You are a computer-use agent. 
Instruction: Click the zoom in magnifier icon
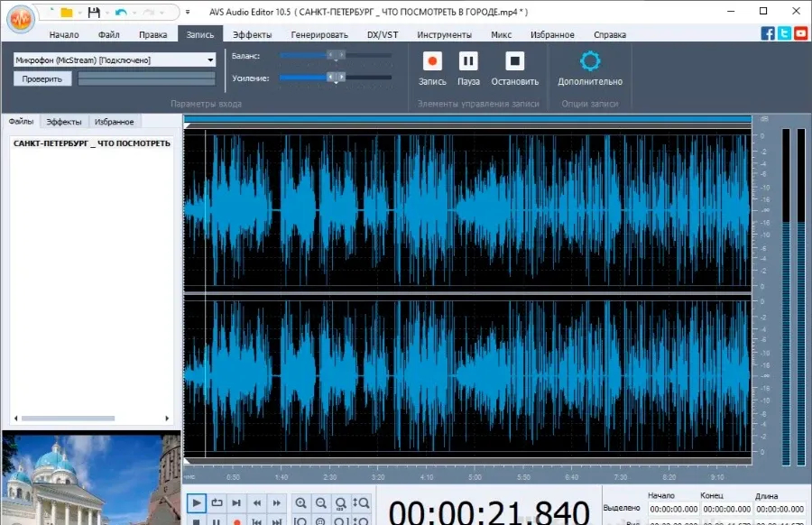pos(300,502)
